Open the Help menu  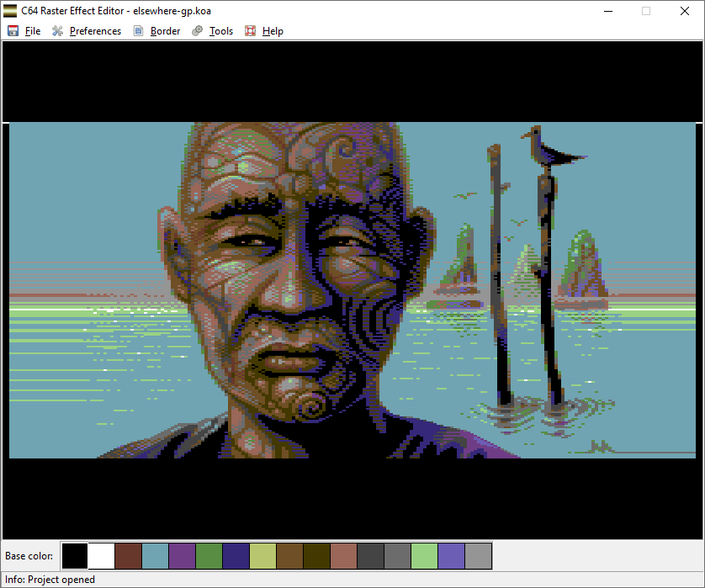coord(273,31)
